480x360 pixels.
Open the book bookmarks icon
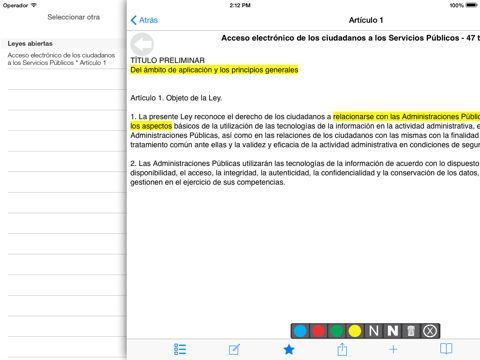[446, 349]
